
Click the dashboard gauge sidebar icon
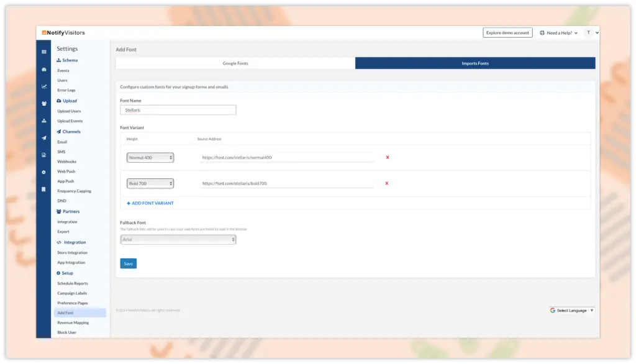tap(43, 70)
